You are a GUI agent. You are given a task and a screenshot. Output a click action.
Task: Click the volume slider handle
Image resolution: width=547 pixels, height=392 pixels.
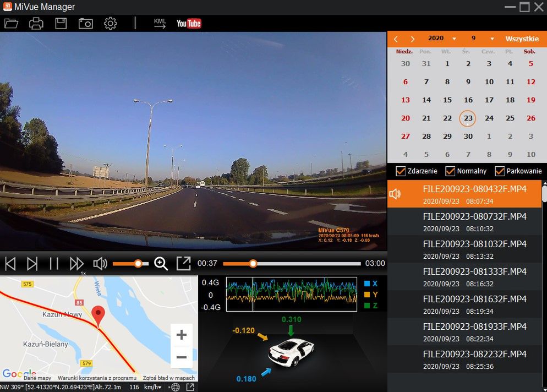tap(138, 264)
